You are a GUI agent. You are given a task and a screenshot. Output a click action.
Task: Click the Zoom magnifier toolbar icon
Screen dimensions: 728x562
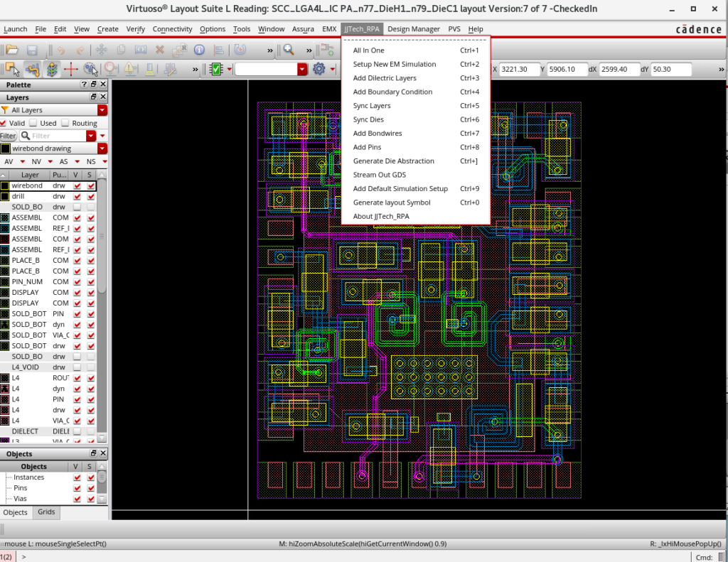pos(289,50)
